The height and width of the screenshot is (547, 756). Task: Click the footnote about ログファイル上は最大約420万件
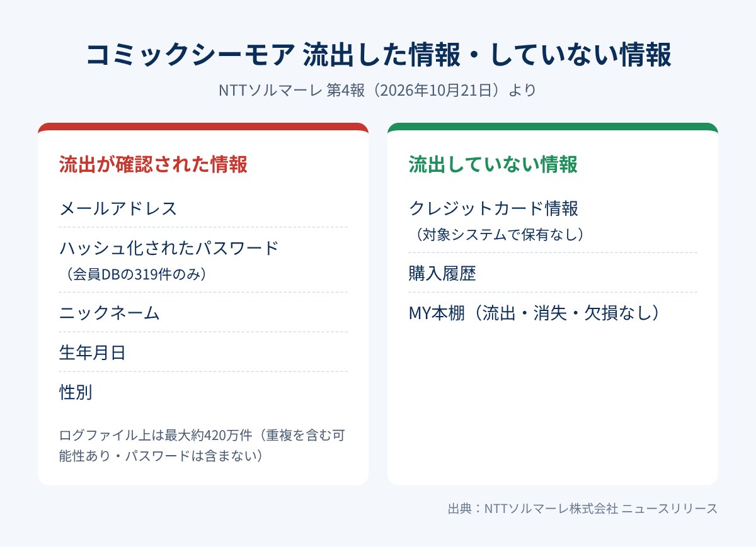tap(203, 445)
